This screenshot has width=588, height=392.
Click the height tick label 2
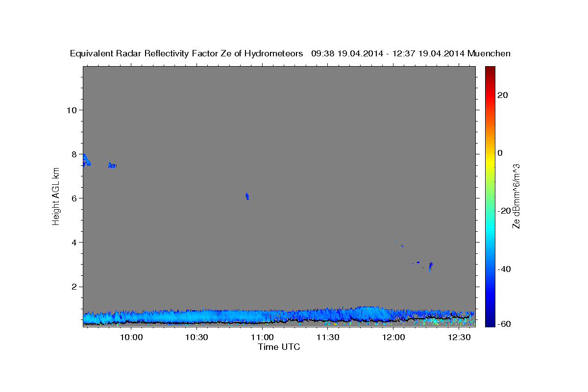pos(74,286)
